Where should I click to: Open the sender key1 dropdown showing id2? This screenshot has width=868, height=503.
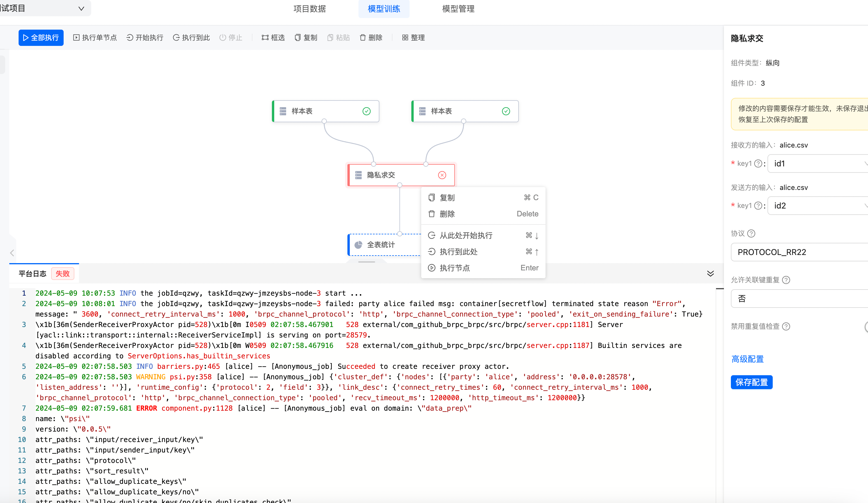tap(818, 206)
